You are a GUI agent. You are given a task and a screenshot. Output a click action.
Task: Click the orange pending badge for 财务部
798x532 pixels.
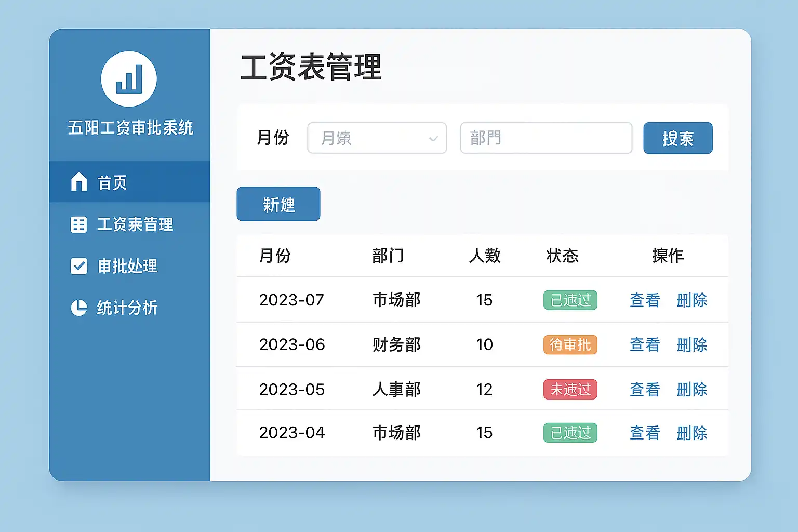(570, 345)
